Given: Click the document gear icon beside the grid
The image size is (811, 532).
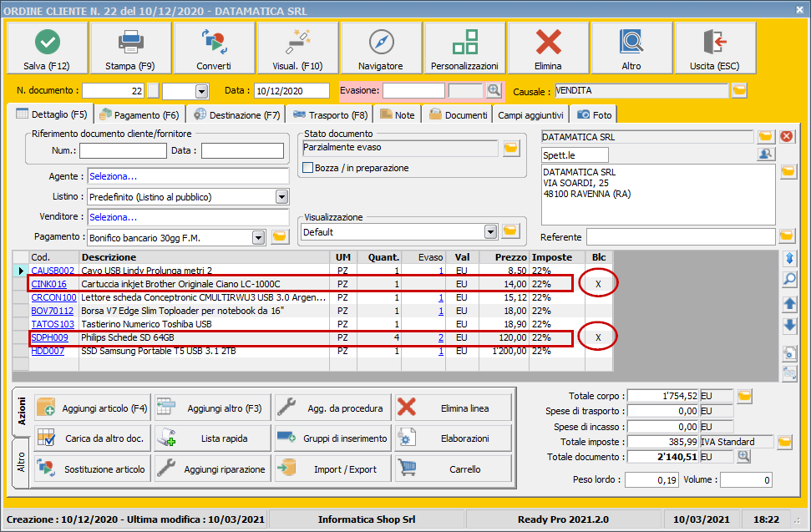Looking at the screenshot, I should (790, 352).
